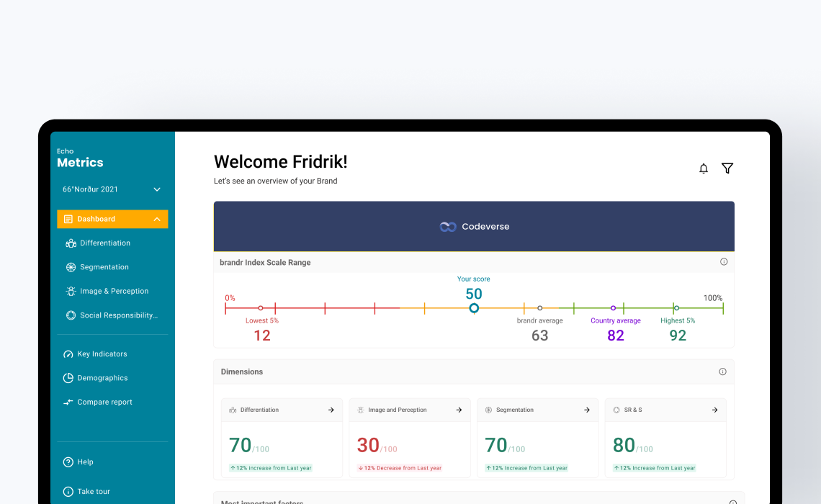The image size is (821, 504).
Task: Go to Social Responsibility sidebar item
Action: pos(118,315)
